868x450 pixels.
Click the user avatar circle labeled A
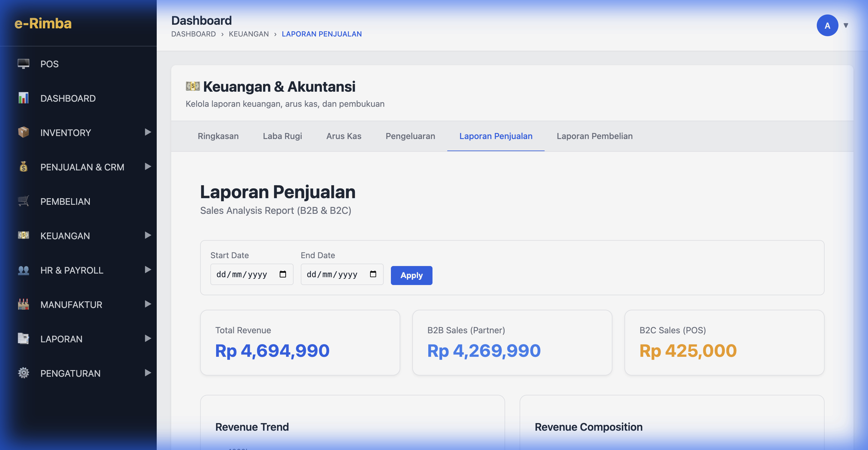point(827,25)
